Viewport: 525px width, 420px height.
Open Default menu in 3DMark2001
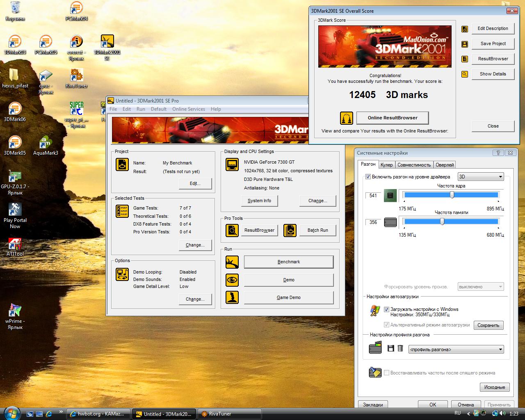[159, 109]
